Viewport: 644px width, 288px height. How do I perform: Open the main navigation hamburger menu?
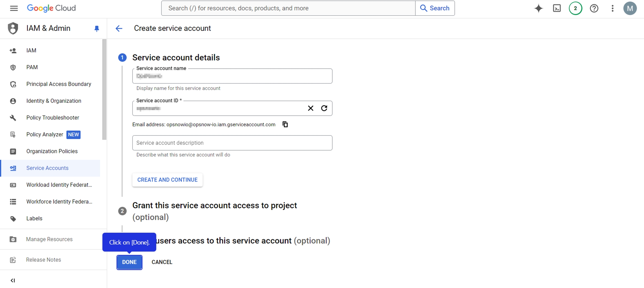click(x=14, y=8)
